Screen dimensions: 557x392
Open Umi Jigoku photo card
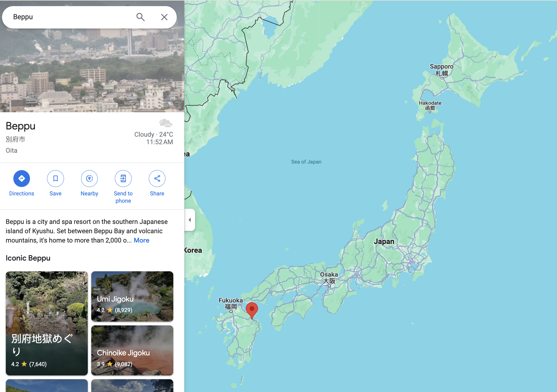tap(132, 296)
